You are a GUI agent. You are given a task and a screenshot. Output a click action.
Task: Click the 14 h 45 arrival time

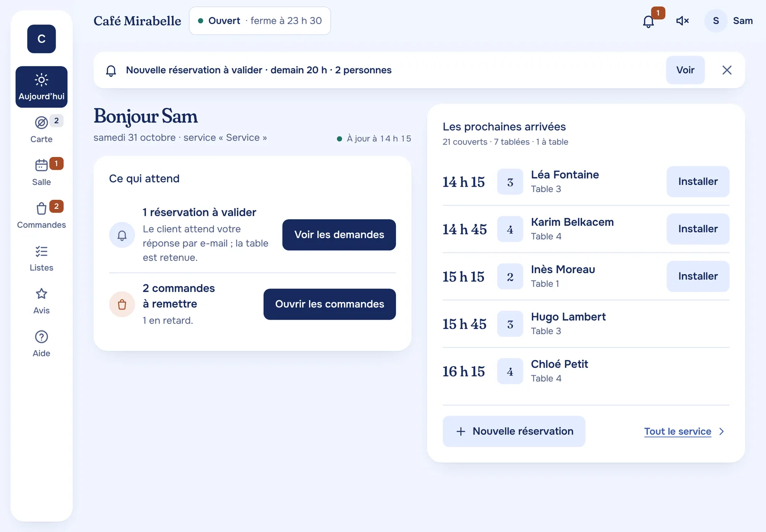click(x=464, y=229)
